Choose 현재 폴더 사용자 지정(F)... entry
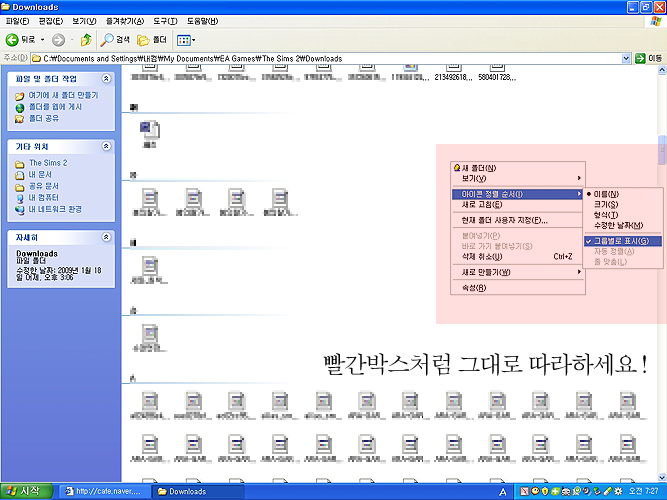667x500 pixels. coord(518,220)
